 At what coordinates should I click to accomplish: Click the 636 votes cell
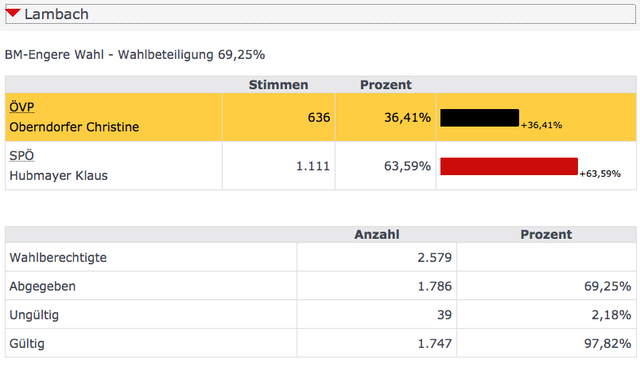point(279,118)
